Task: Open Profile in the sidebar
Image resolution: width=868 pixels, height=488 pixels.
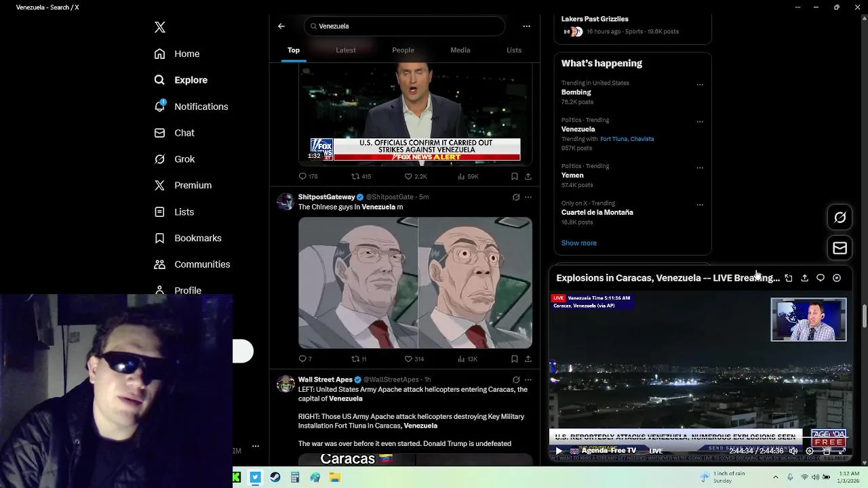Action: [178, 290]
